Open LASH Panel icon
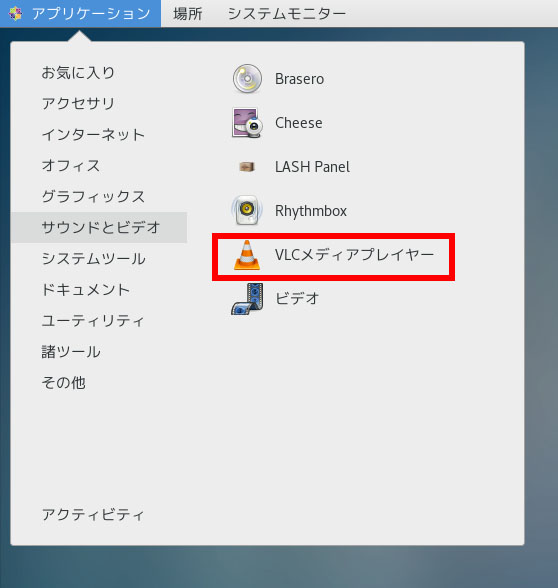 pyautogui.click(x=247, y=166)
